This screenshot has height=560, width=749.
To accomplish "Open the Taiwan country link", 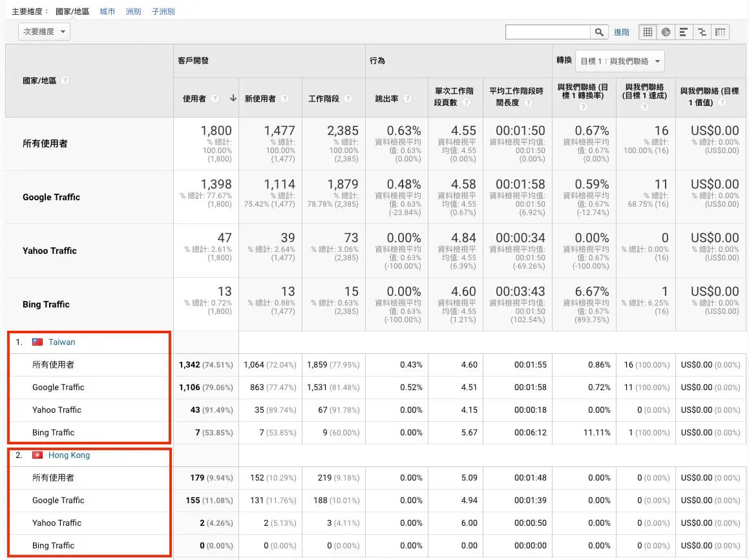I will click(x=61, y=342).
